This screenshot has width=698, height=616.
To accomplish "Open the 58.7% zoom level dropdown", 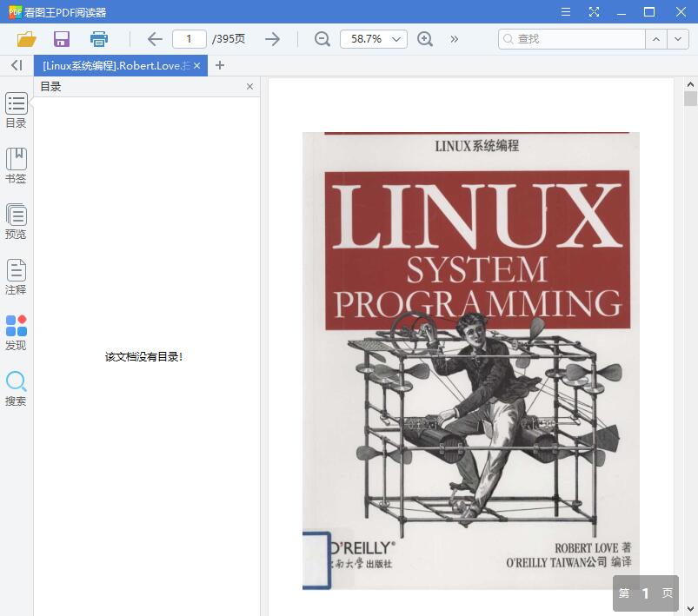I will 374,39.
